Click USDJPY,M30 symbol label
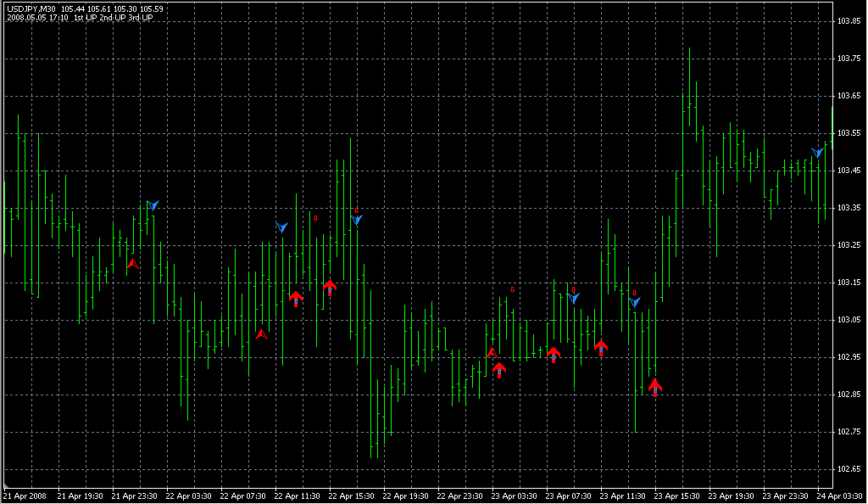 (31, 9)
